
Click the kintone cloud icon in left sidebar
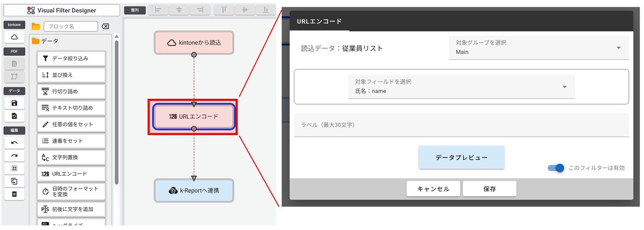(14, 37)
